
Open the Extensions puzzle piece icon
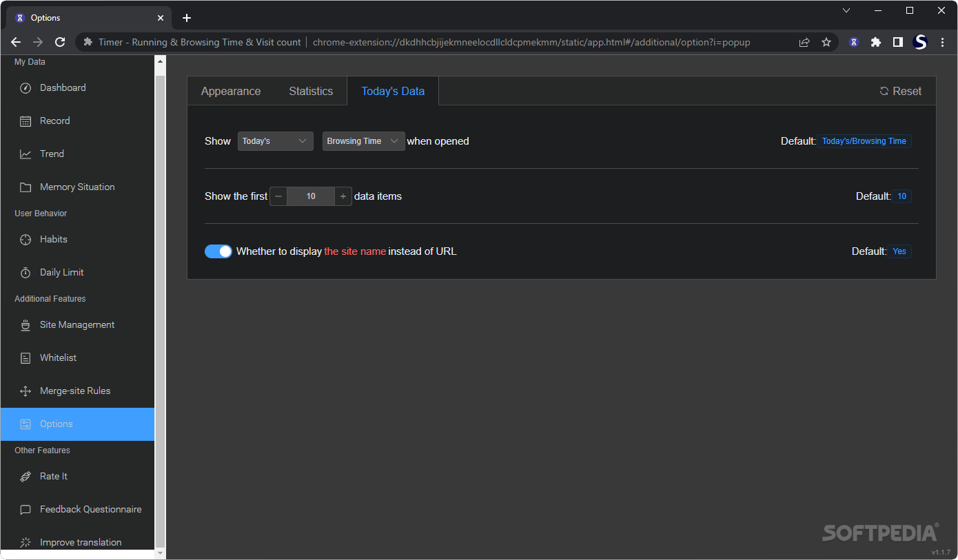(x=876, y=42)
